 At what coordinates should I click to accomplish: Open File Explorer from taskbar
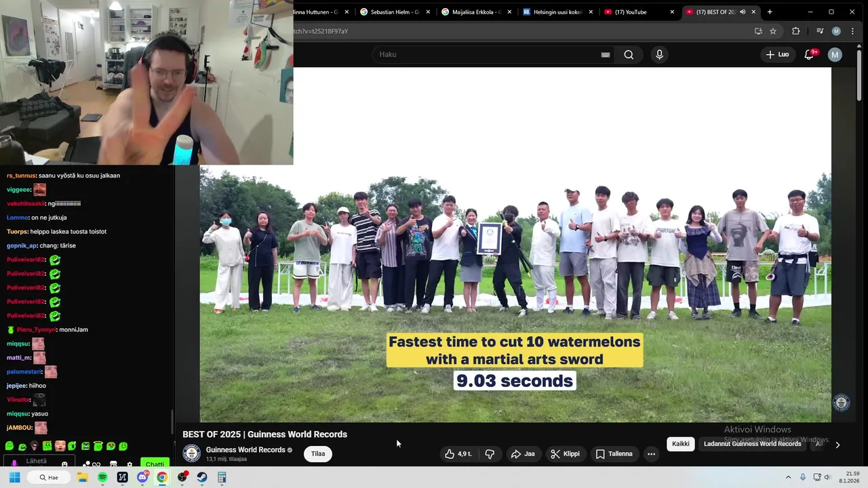tap(83, 477)
